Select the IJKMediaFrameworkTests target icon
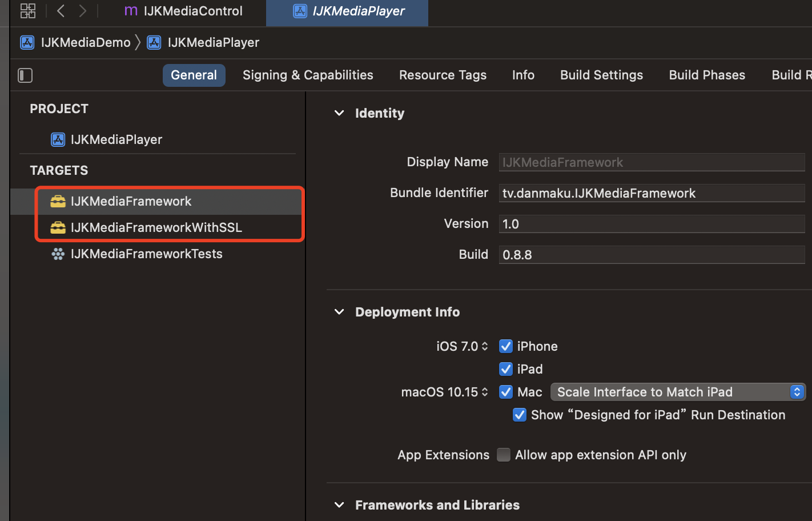Image resolution: width=812 pixels, height=521 pixels. (x=58, y=254)
